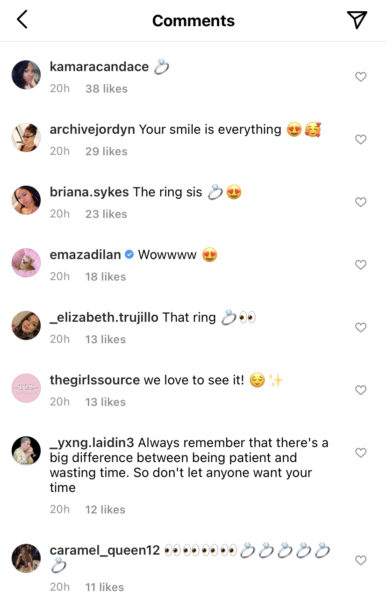Open kamaracandace's profile picture
The height and width of the screenshot is (600, 387).
pos(26,75)
